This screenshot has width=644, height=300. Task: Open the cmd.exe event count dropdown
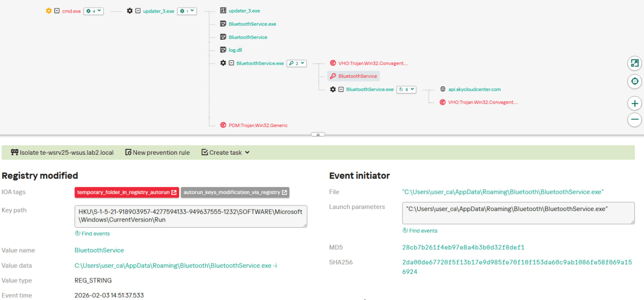[x=94, y=11]
